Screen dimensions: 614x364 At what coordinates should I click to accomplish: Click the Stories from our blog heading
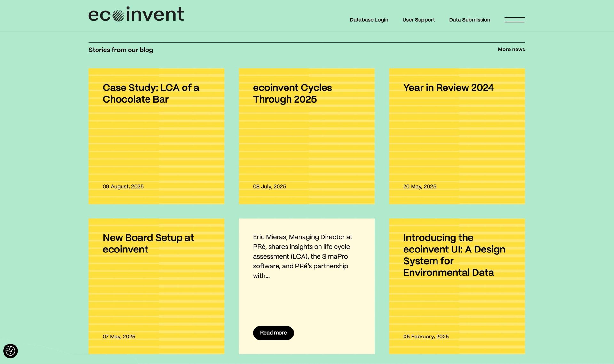pyautogui.click(x=121, y=50)
